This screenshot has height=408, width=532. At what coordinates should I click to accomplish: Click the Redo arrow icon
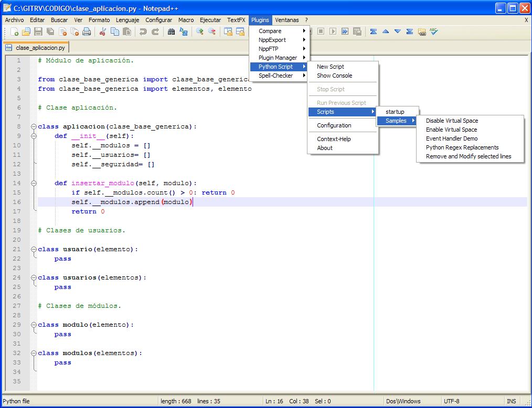pos(155,32)
